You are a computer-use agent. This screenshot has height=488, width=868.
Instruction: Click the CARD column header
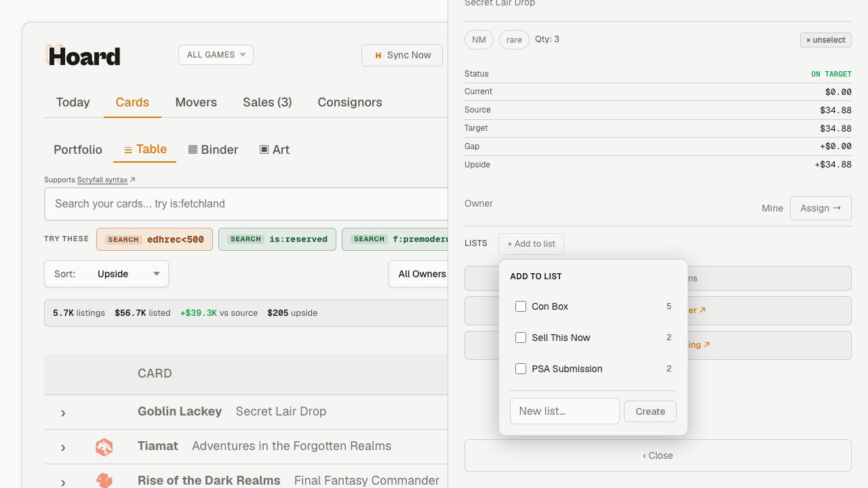point(155,373)
